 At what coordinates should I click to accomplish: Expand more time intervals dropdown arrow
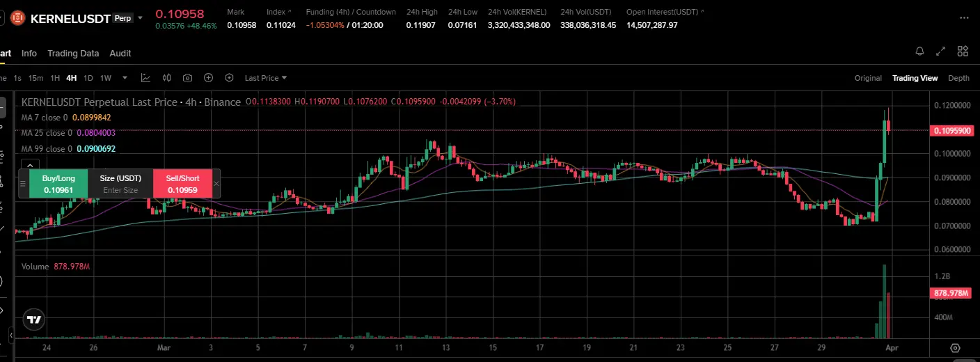[125, 78]
